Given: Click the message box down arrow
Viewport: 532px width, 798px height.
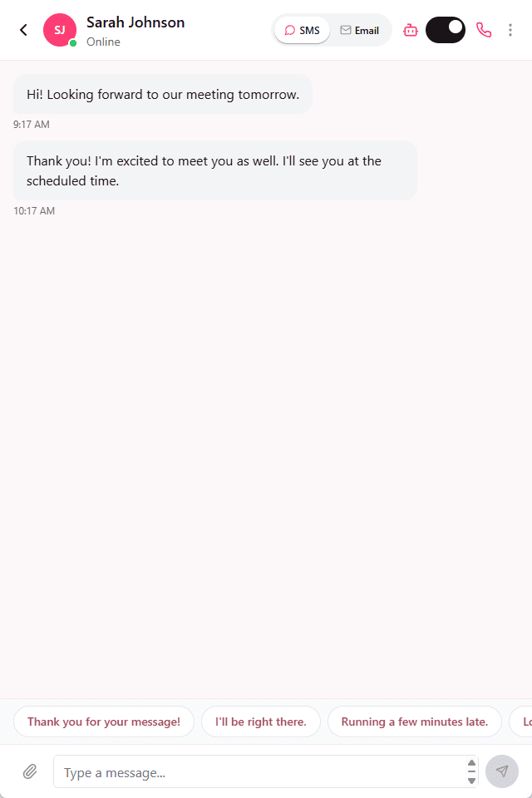Looking at the screenshot, I should 471,781.
